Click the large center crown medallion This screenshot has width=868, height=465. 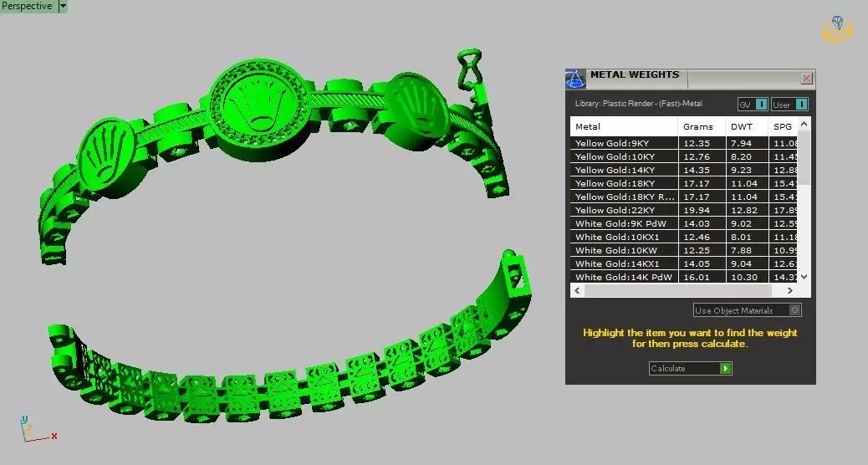point(259,109)
